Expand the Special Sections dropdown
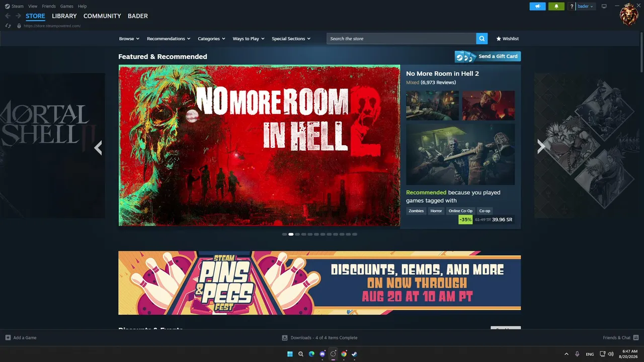Image resolution: width=644 pixels, height=362 pixels. (291, 39)
